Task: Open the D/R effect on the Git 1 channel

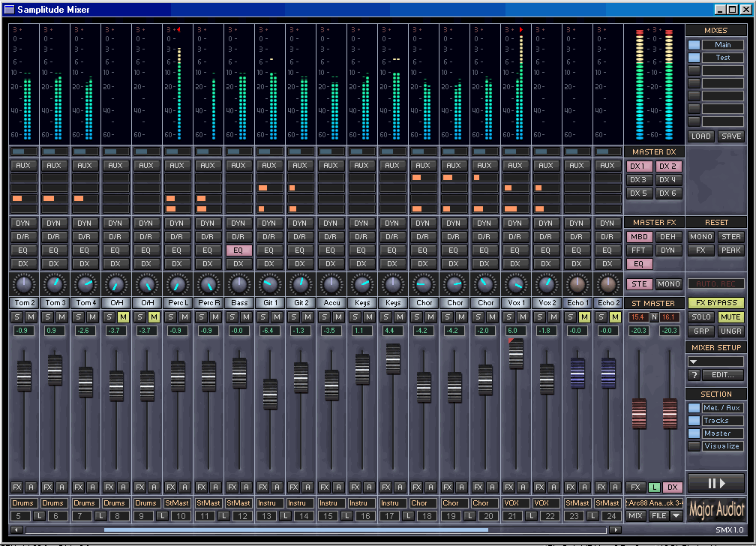Action: click(x=269, y=236)
